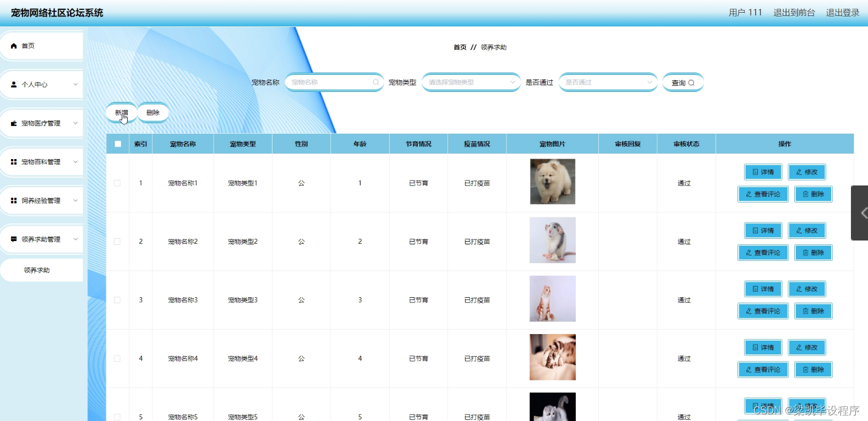Click 宠物名称5 cell text
Image resolution: width=868 pixels, height=421 pixels.
click(183, 417)
